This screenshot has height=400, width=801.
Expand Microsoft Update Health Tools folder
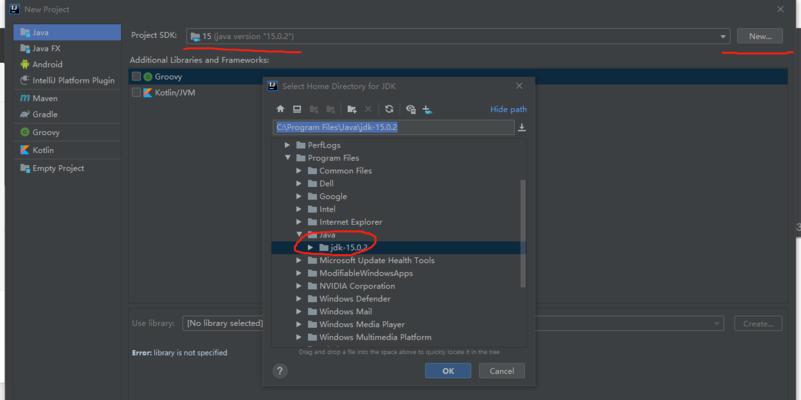coord(299,260)
